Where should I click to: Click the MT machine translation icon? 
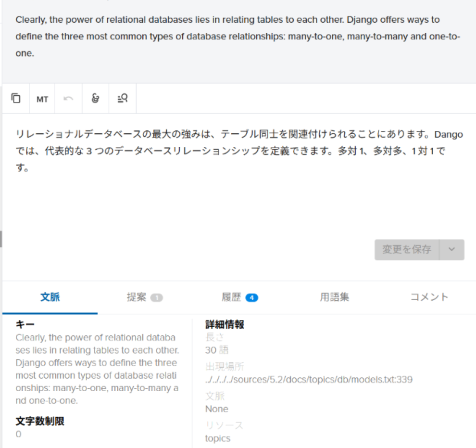[42, 99]
